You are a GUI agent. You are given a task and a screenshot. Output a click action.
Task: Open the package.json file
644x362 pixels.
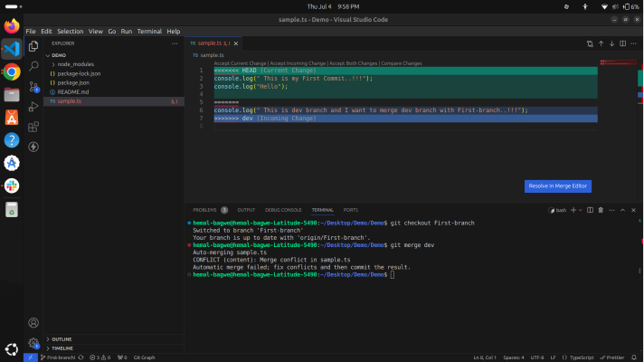point(73,83)
